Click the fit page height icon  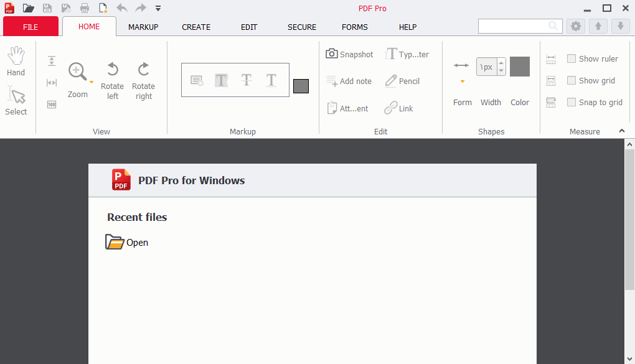[52, 61]
